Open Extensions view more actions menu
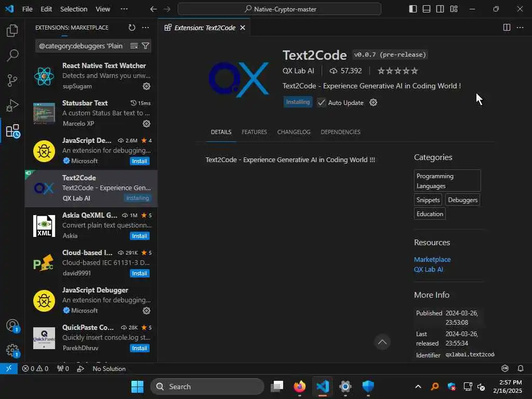Screen dimensions: 532x399 145,28
